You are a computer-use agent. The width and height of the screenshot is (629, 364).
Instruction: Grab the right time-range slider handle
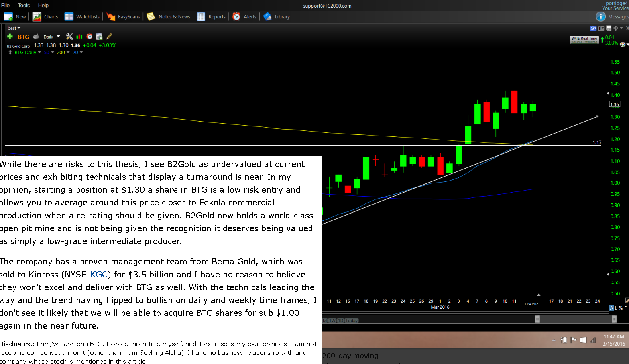coord(614,319)
